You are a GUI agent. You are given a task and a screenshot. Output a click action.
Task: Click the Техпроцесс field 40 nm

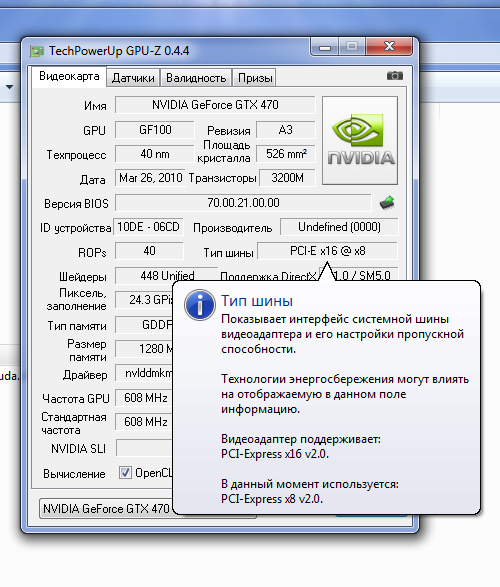155,154
